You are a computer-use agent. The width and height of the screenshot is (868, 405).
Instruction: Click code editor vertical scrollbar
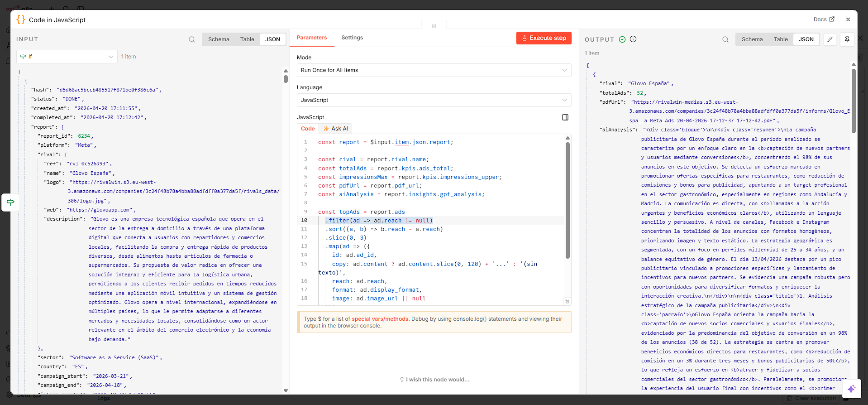coord(568,200)
